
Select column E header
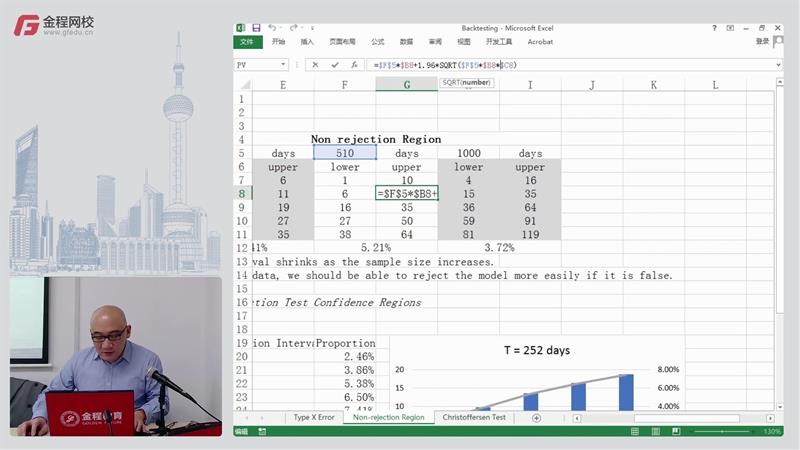click(283, 85)
